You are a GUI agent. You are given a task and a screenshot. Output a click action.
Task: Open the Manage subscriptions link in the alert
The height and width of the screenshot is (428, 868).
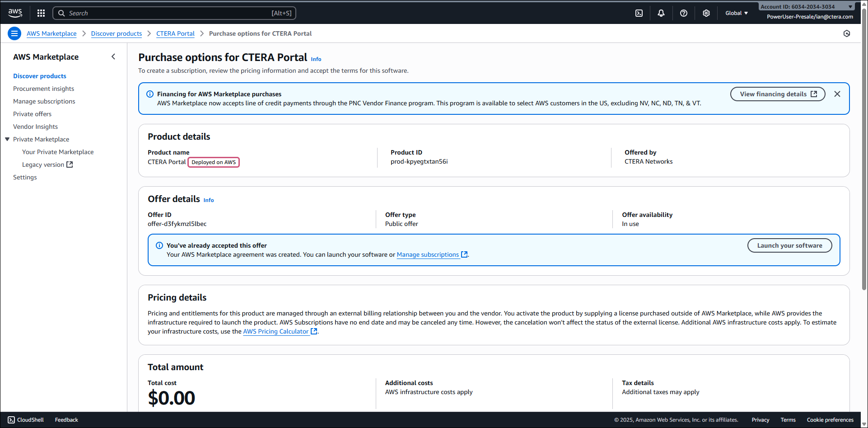(432, 254)
